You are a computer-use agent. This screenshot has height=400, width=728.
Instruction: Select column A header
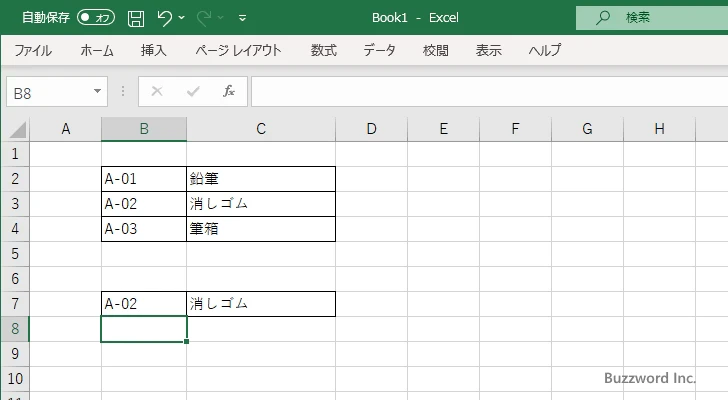pyautogui.click(x=65, y=129)
